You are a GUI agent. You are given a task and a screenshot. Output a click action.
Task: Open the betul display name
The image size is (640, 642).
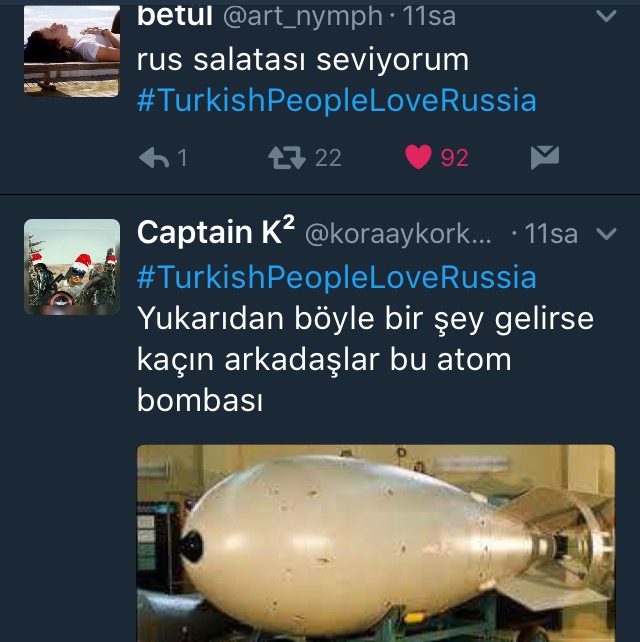coord(174,16)
